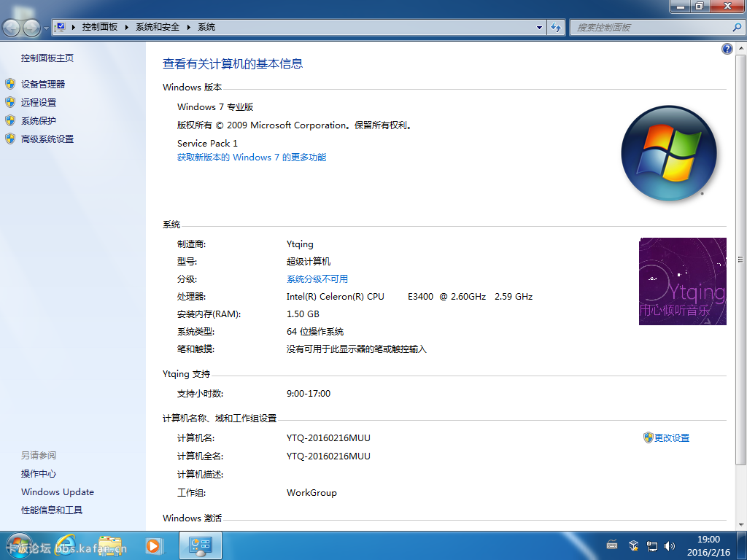Click the model value '超级计算机'
Viewport: 747px width, 560px height.
[x=309, y=262]
